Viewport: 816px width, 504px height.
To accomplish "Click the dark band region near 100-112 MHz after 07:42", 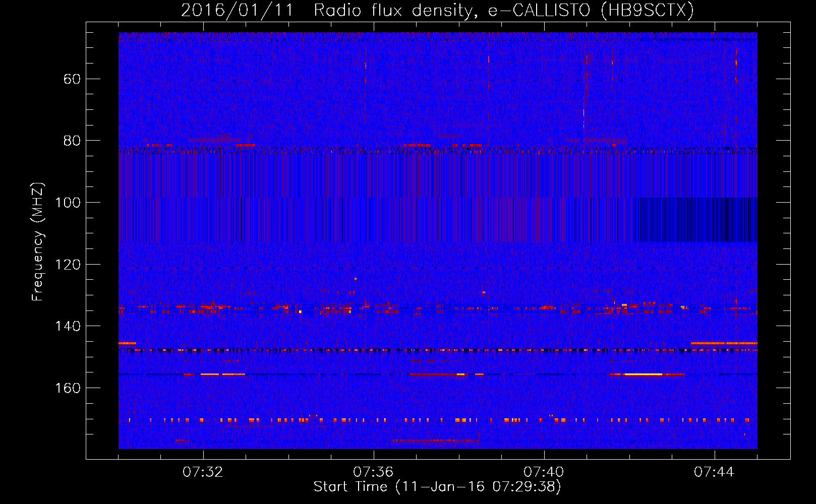I will (x=696, y=220).
